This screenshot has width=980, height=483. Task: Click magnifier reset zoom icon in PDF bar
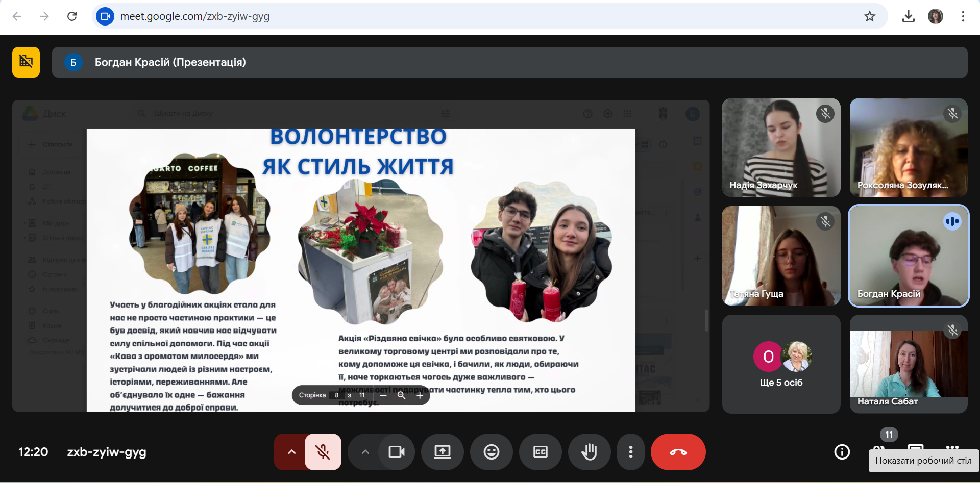pyautogui.click(x=401, y=395)
